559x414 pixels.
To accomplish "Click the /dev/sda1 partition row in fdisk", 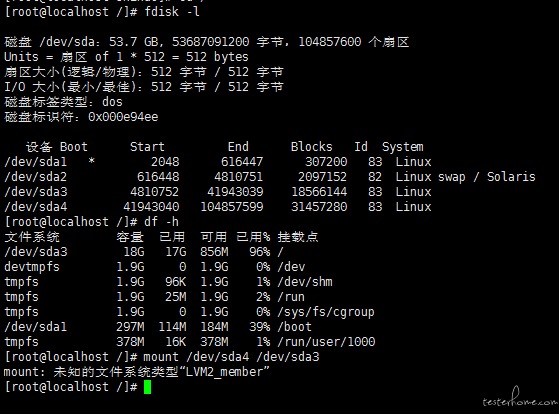I will pos(218,162).
